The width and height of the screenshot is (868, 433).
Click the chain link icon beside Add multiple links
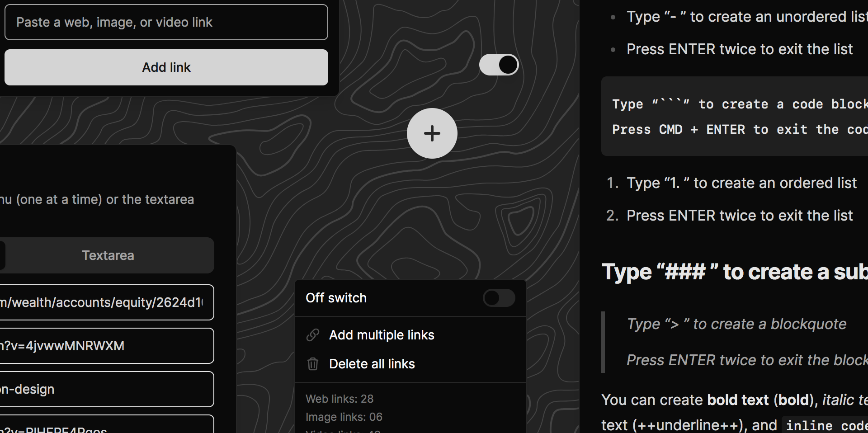coord(312,335)
